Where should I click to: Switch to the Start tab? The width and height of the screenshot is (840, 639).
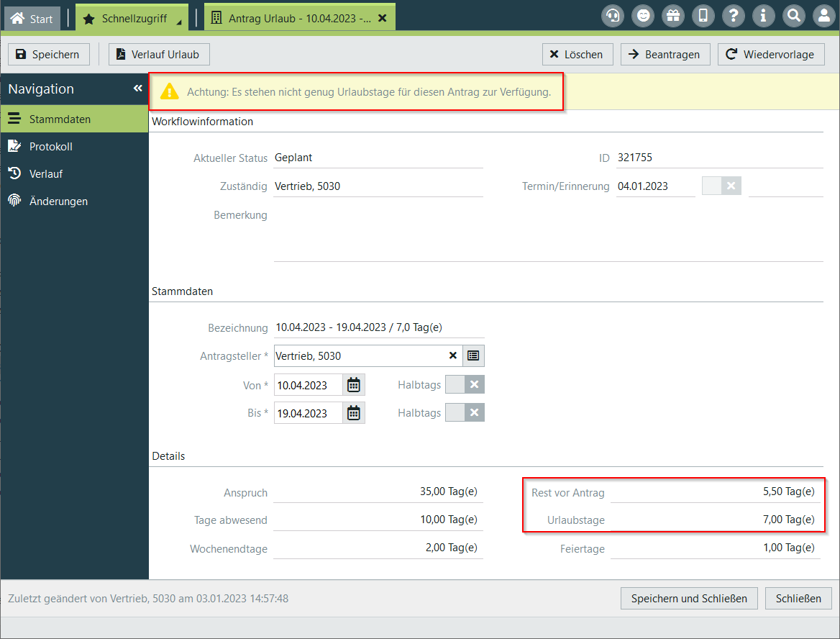coord(33,19)
